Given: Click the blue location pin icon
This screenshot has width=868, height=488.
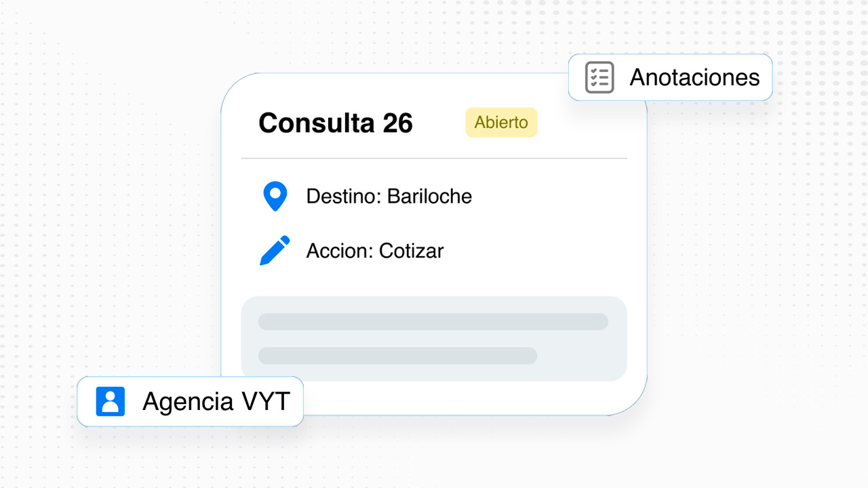Looking at the screenshot, I should 275,197.
